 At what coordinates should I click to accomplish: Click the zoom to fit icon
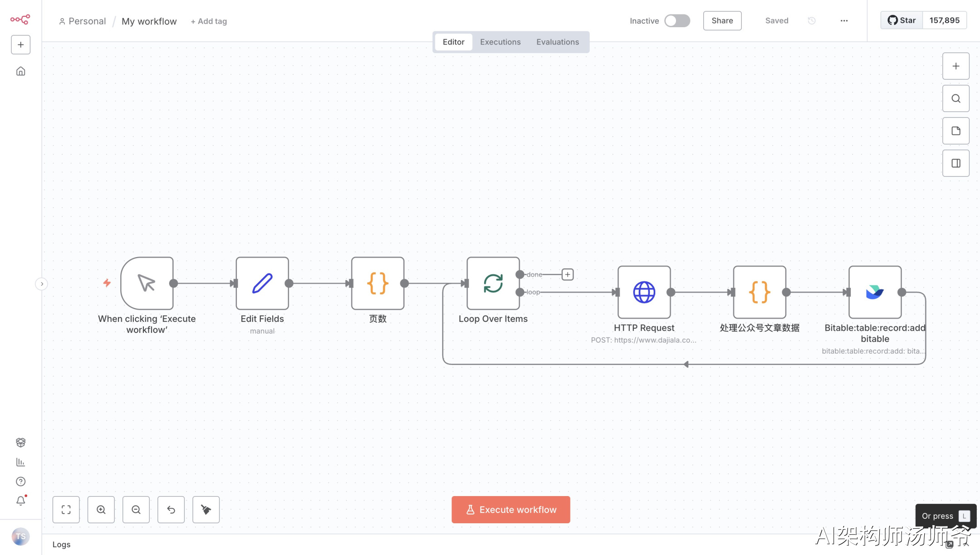66,510
